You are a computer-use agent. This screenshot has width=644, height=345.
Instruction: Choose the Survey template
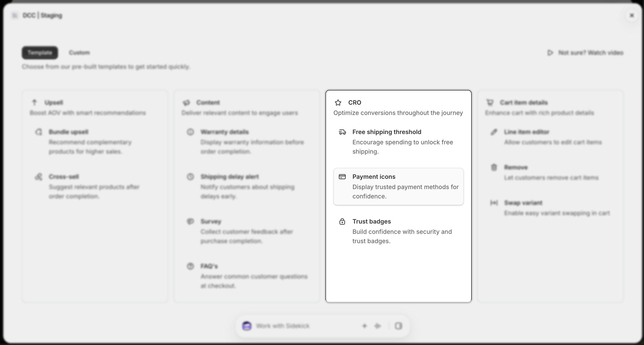coord(247,231)
